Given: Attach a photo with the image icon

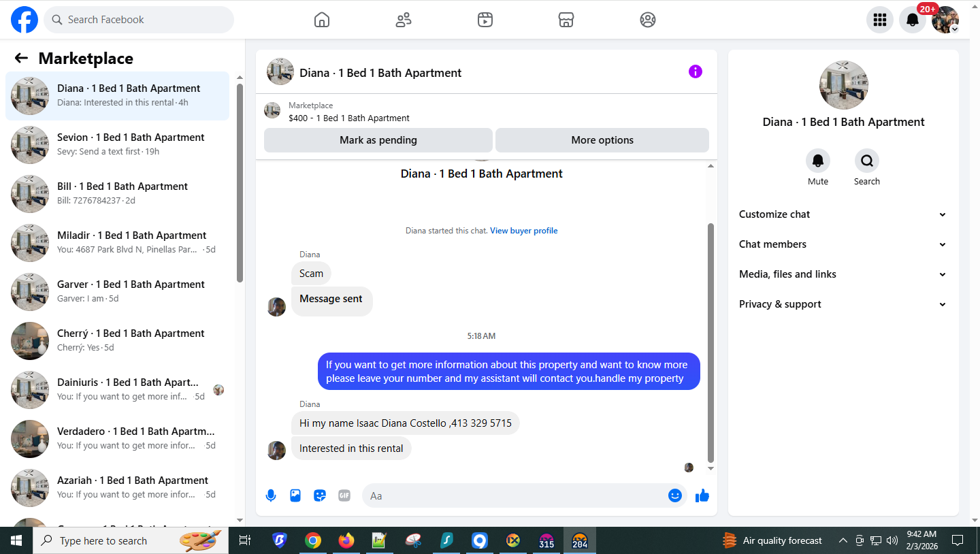Looking at the screenshot, I should click(x=295, y=495).
